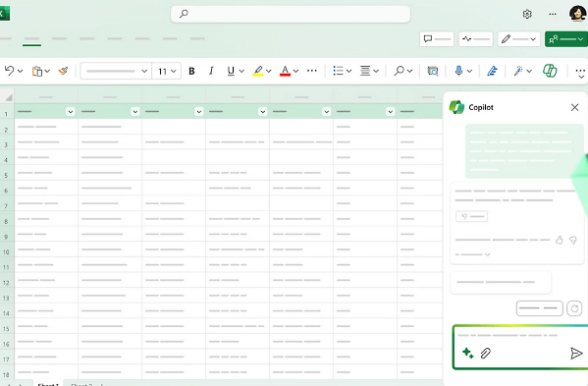The width and height of the screenshot is (588, 386).
Task: Toggle bold formatting
Action: point(191,71)
